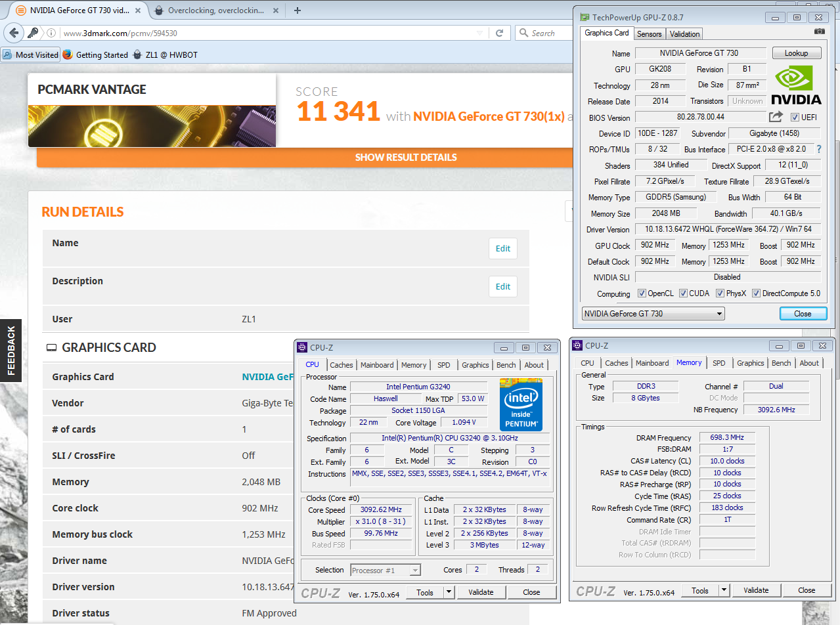This screenshot has height=625, width=840.
Task: Click the Bus Interface question mark in GPU-Z
Action: click(819, 149)
